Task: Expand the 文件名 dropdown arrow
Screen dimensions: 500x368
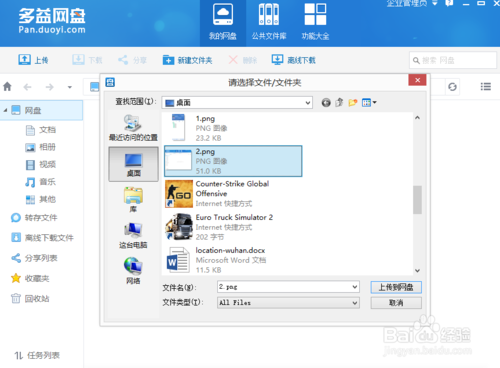Action: pos(355,287)
